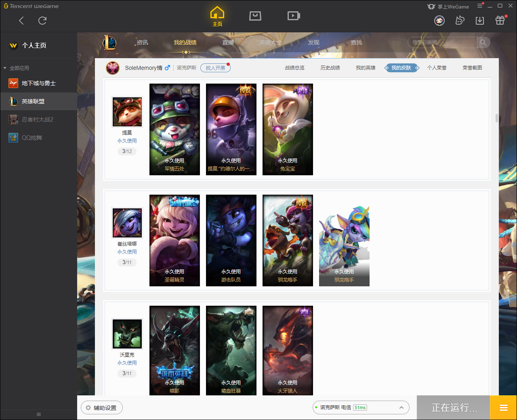
Task: Open the 战绩总览 sub-tab
Action: click(x=294, y=68)
